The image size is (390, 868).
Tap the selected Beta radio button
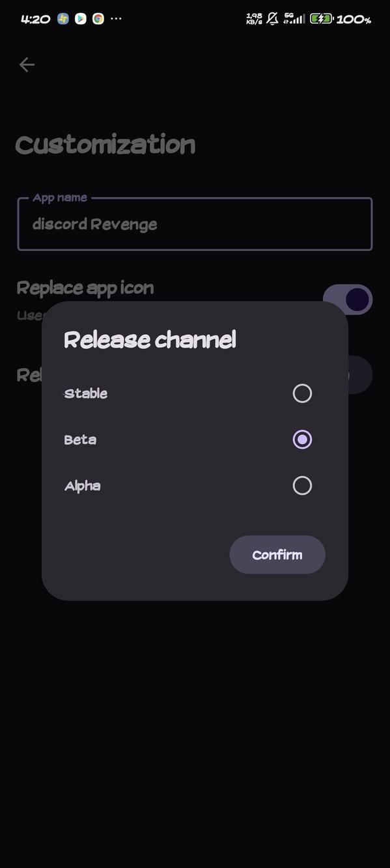[302, 440]
